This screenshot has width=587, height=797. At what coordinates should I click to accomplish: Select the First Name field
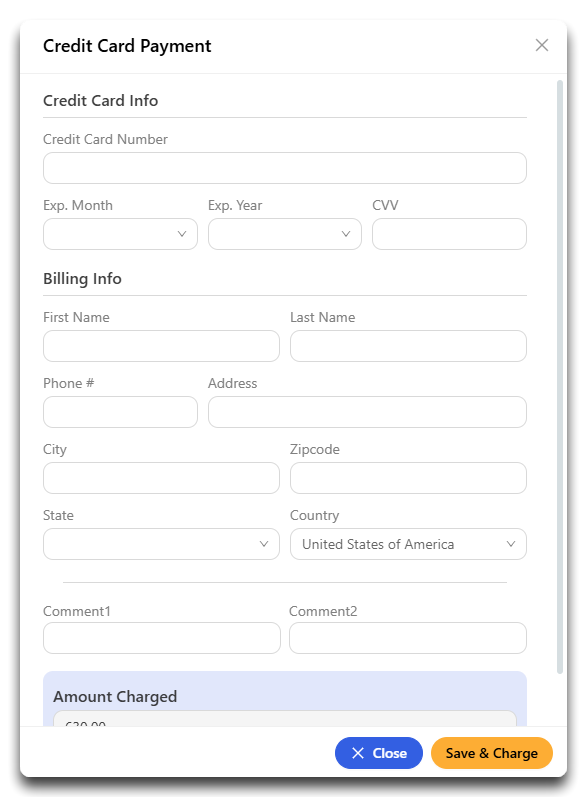click(x=161, y=346)
